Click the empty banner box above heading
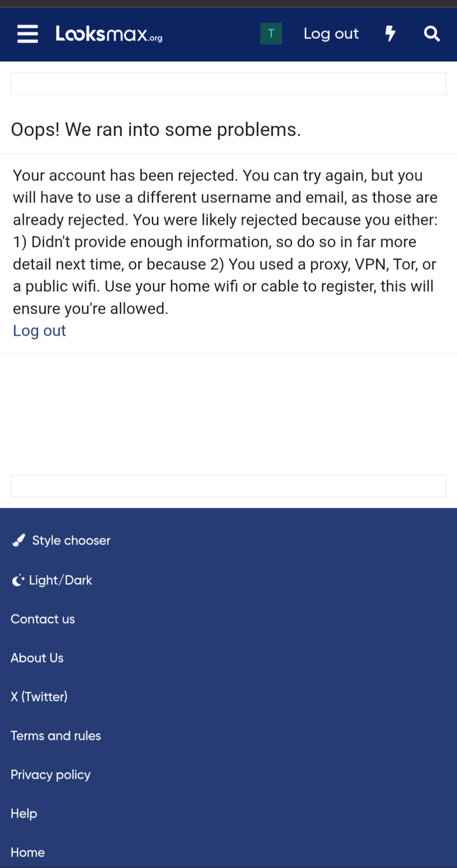457x868 pixels. (228, 84)
